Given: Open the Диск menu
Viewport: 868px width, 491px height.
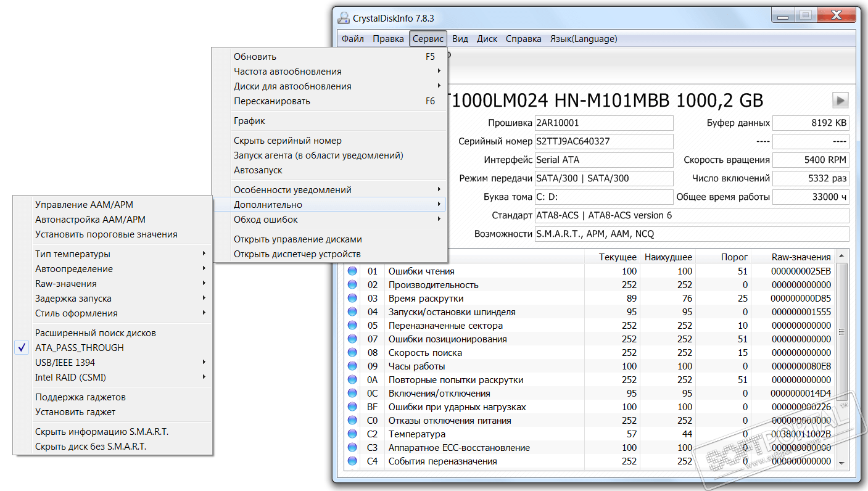Looking at the screenshot, I should (x=487, y=39).
